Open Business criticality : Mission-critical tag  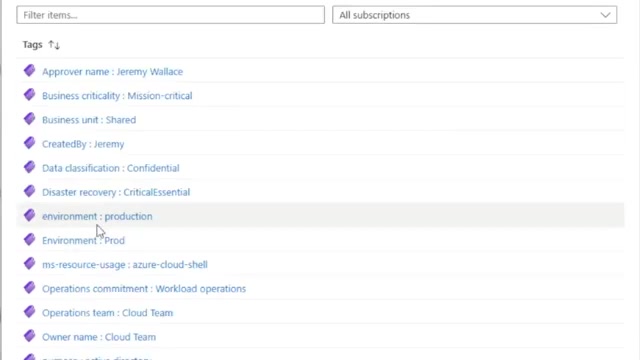click(x=117, y=96)
